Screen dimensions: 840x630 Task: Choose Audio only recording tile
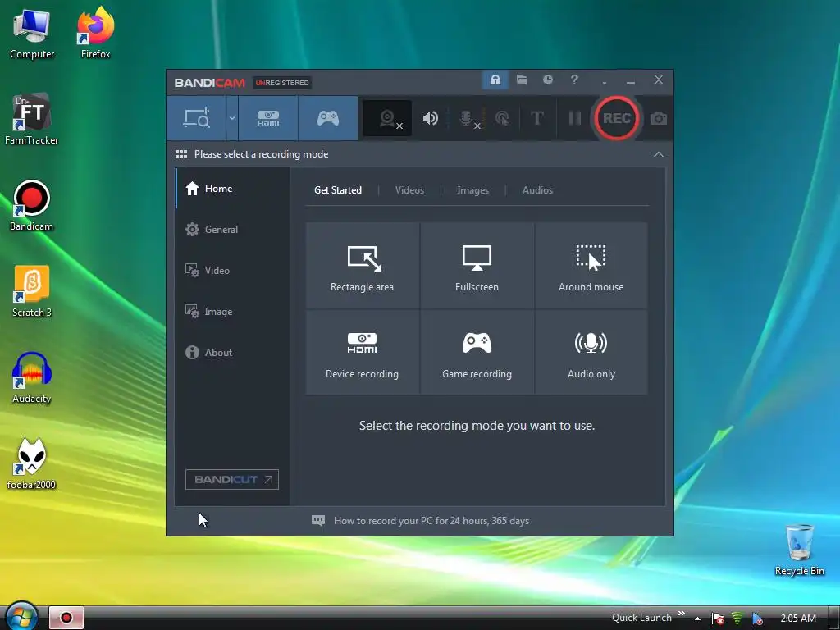pos(591,353)
